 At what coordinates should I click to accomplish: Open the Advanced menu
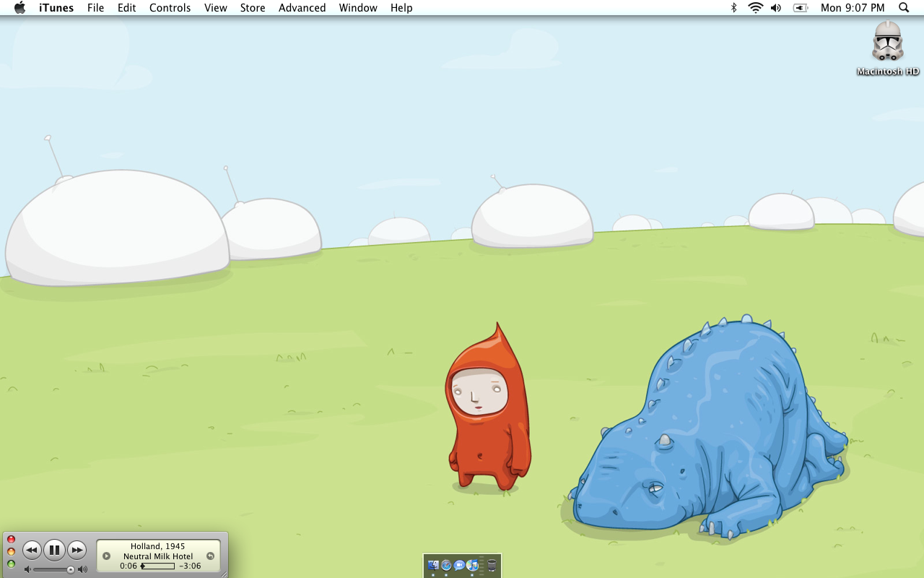(x=302, y=8)
